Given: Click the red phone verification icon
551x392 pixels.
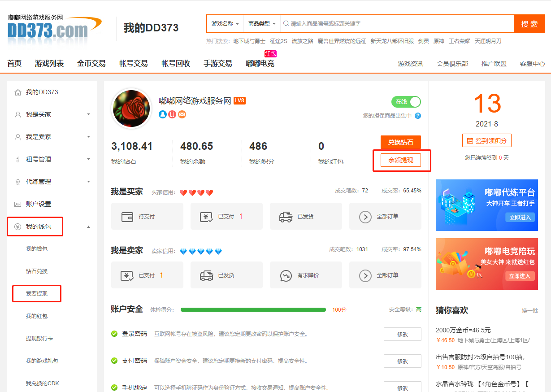Looking at the screenshot, I should 172,114.
